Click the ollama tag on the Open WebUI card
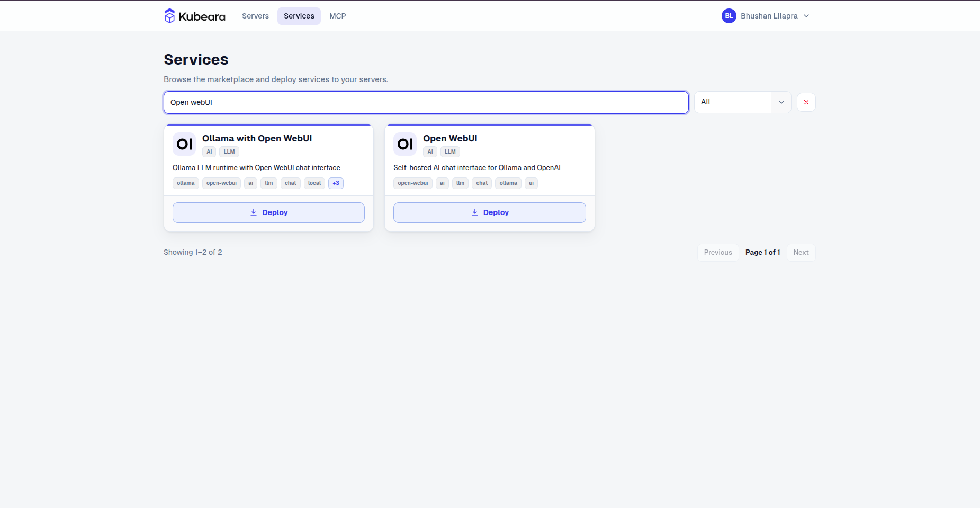 point(508,183)
